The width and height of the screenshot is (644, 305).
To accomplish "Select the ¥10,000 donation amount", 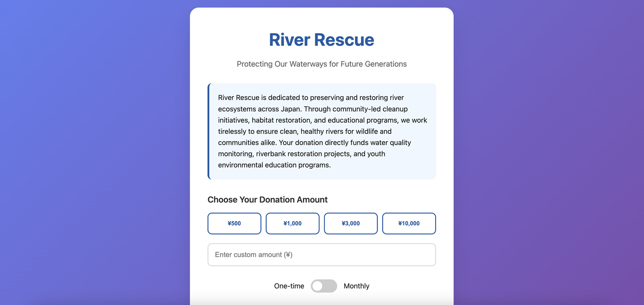I will tap(409, 223).
